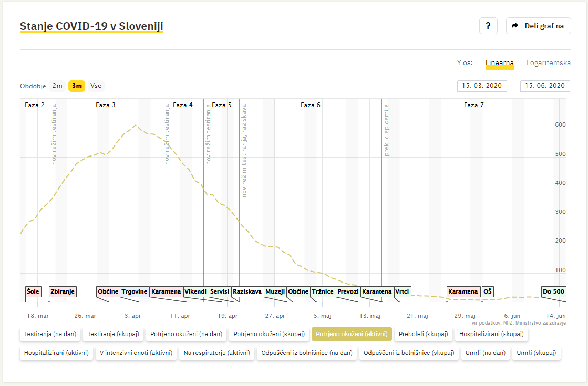This screenshot has height=386, width=588.
Task: Switch Y axis to Linearna
Action: tap(500, 62)
